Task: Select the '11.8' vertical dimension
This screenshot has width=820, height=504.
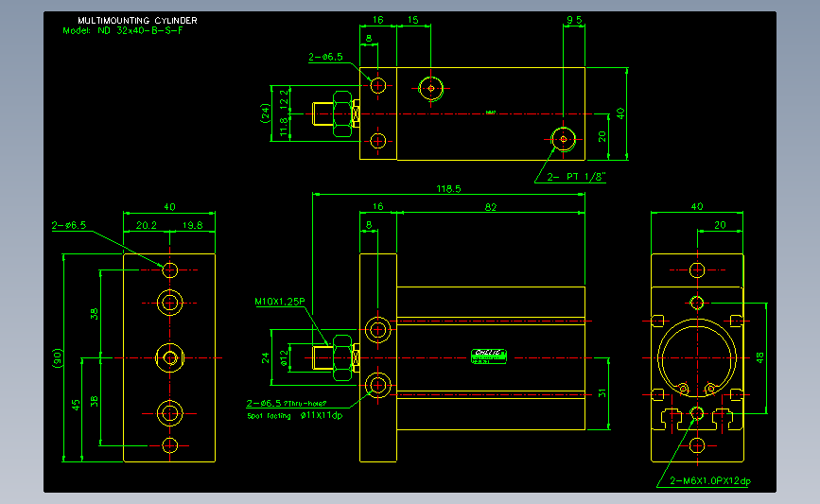Action: click(284, 127)
